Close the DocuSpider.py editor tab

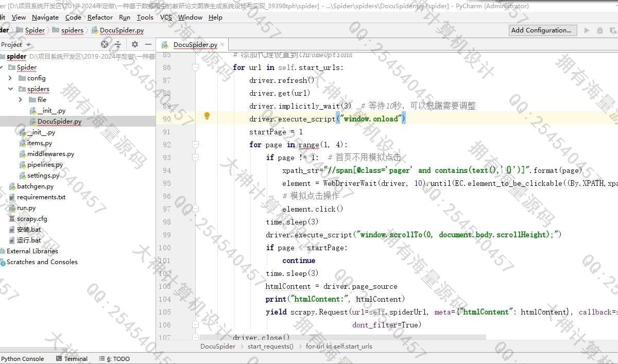click(x=223, y=45)
